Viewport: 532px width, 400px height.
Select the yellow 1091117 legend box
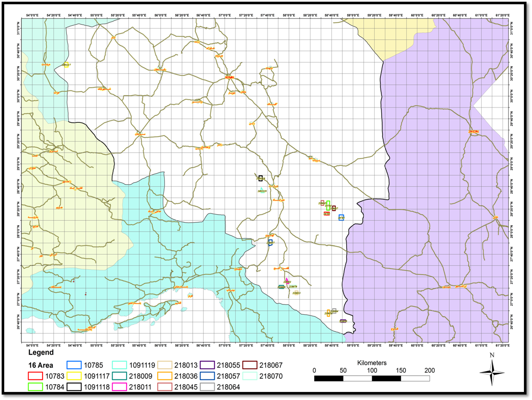(x=75, y=376)
